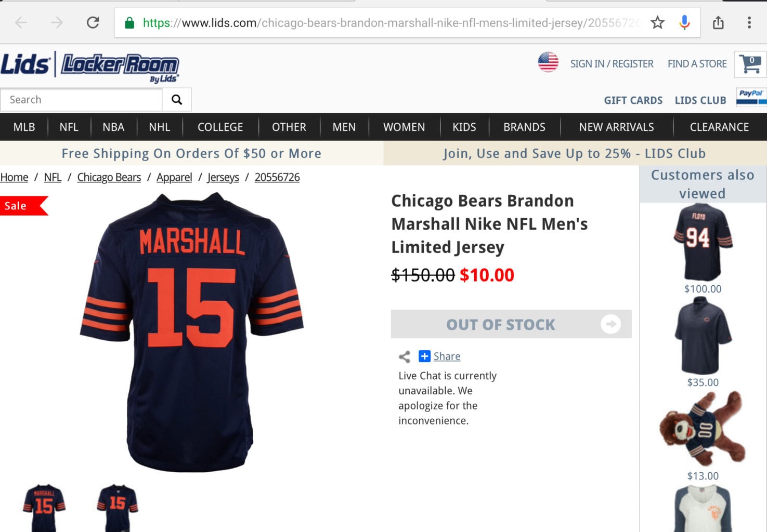Select the US flag country icon
The height and width of the screenshot is (532, 767).
(548, 62)
